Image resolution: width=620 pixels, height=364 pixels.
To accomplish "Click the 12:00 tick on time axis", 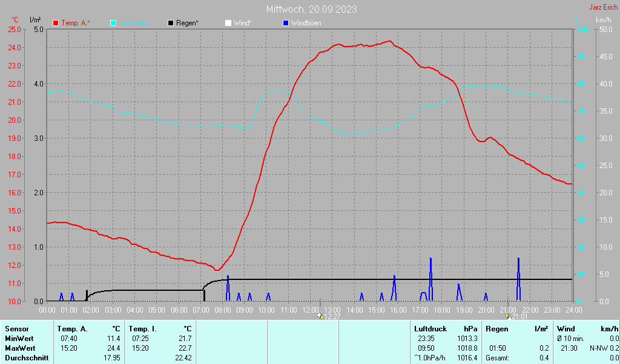I will [310, 310].
